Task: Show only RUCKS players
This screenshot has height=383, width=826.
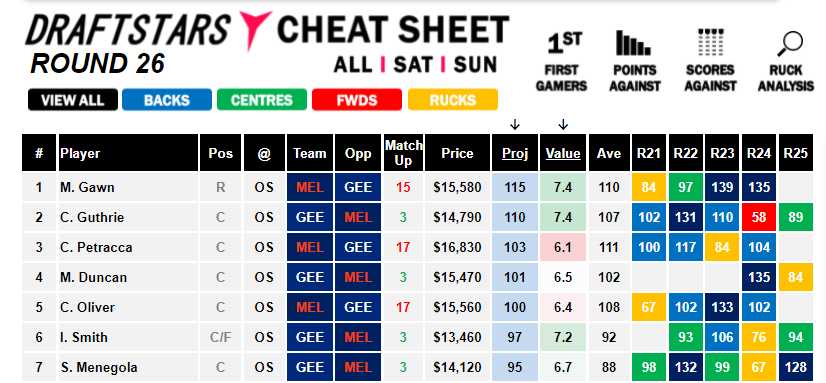Action: (x=453, y=100)
